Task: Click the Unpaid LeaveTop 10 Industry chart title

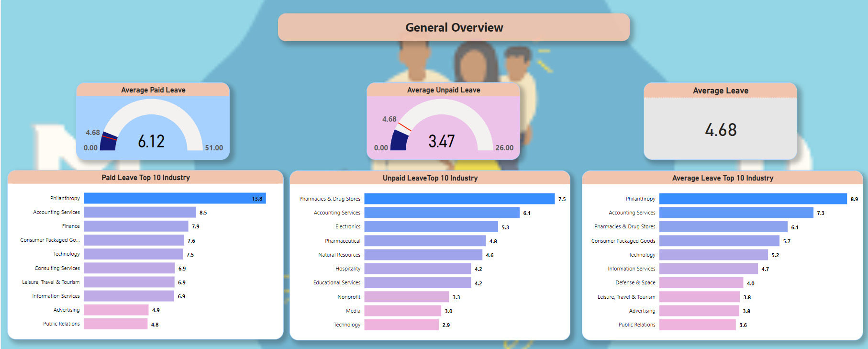Action: pos(430,178)
